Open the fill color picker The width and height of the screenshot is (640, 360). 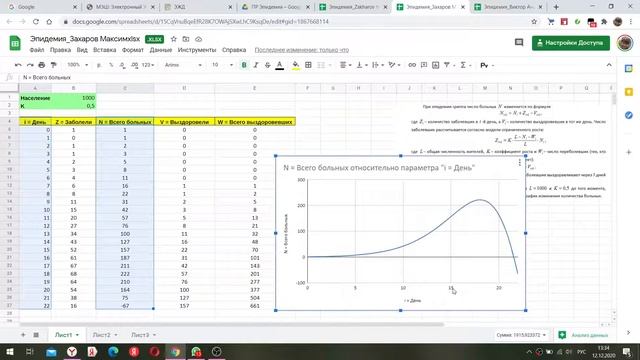296,65
